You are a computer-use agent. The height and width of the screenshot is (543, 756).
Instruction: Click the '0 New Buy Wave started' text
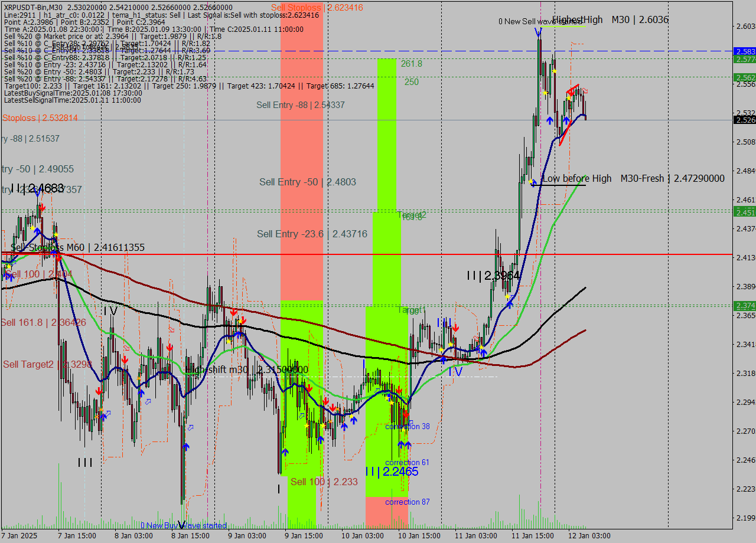coord(184,525)
